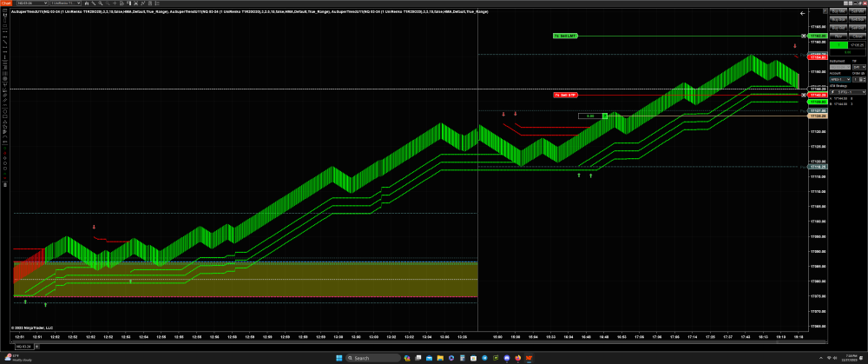
Task: Click white arrow to return to latest bar
Action: [803, 14]
